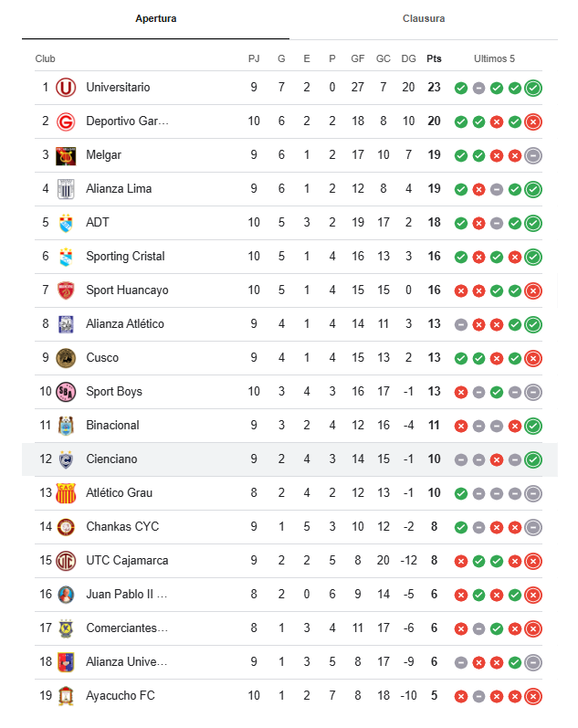This screenshot has height=728, width=578.
Task: Open the Sport Huancayo team name
Action: pyautogui.click(x=127, y=290)
